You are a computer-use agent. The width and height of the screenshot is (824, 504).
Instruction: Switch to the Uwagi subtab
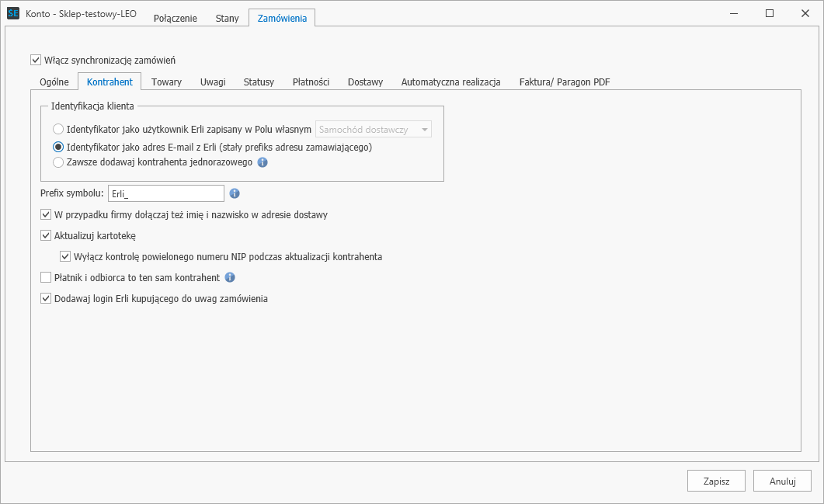point(213,82)
